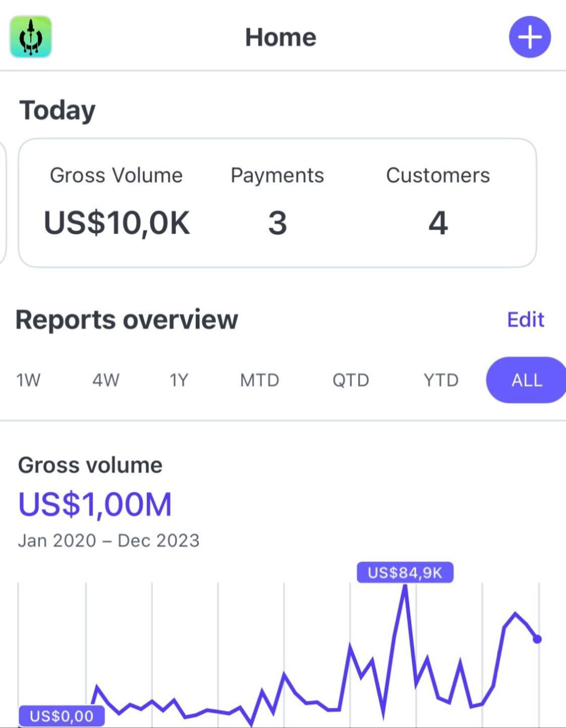
Task: Tap the Jan 2020 – Dec 2023 date range
Action: pyautogui.click(x=109, y=540)
